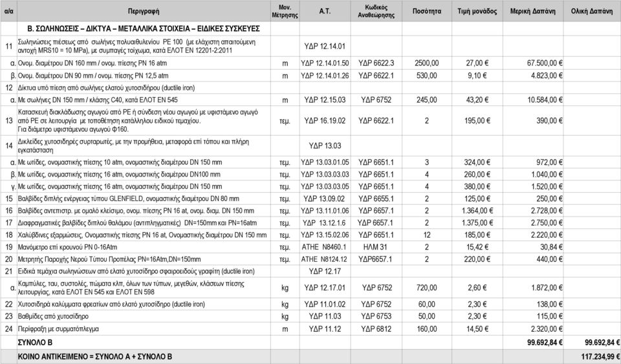Screen dimensions: 621x364
Task: Select cell 'ΗΛΜ 31'
Action: pos(375,247)
